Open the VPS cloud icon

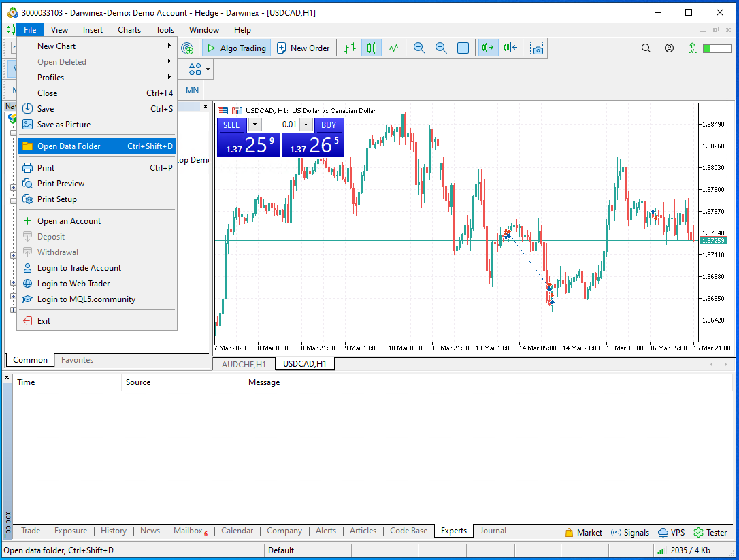663,533
